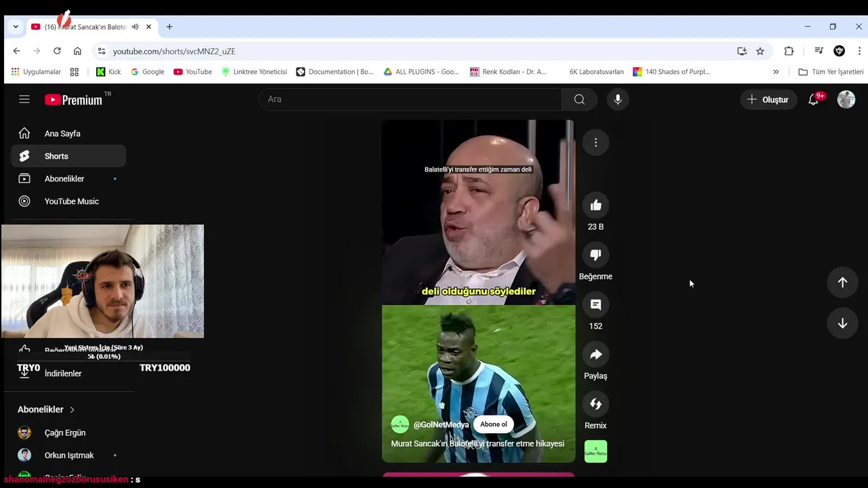Select Shorts in the sidebar
The height and width of the screenshot is (488, 868).
(68, 156)
